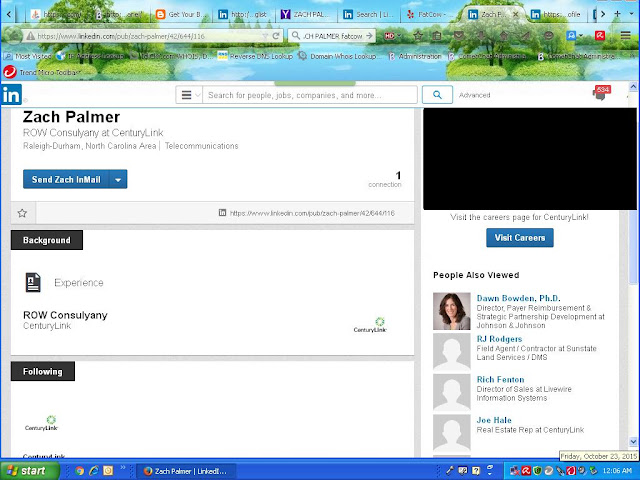Click the chat smiley toolbar icon
Viewport: 640px width, 480px height.
click(x=549, y=36)
